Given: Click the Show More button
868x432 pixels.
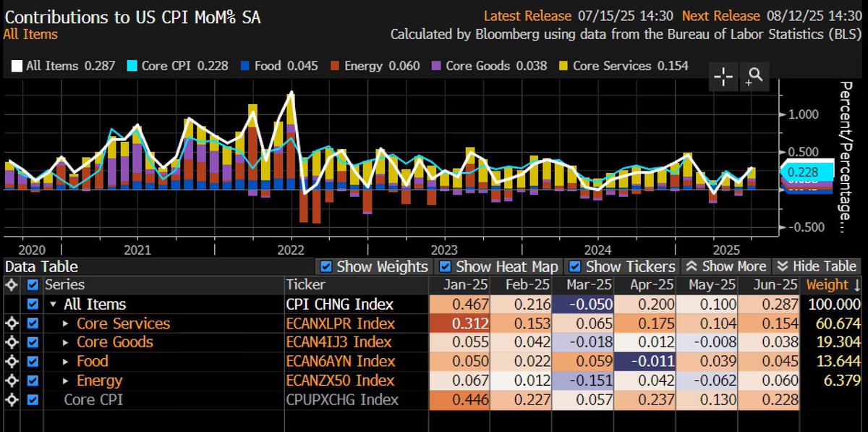Looking at the screenshot, I should pyautogui.click(x=726, y=266).
